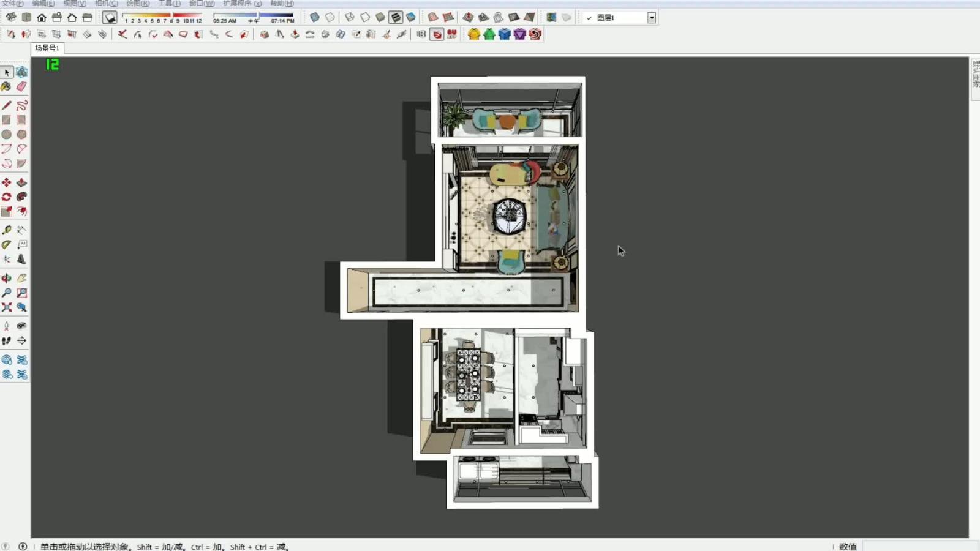Choose the Tape Measure tool
This screenshot has width=980, height=551.
tap(7, 230)
